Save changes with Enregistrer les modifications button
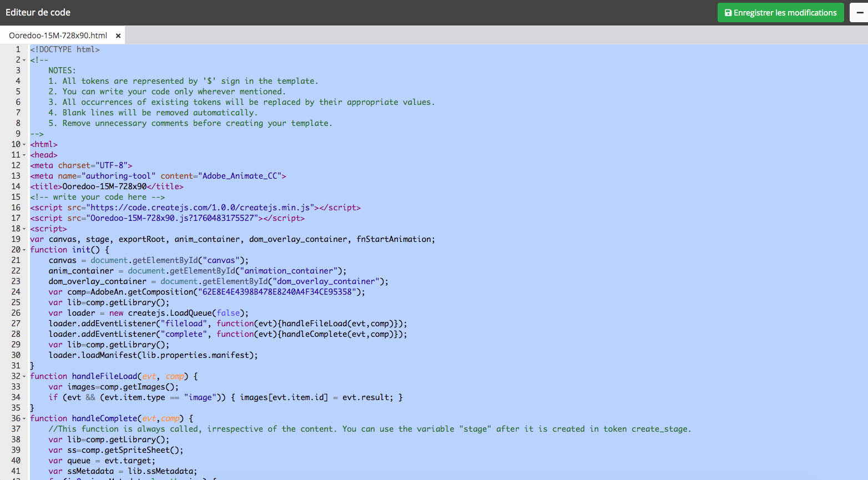The image size is (868, 480). [x=780, y=13]
